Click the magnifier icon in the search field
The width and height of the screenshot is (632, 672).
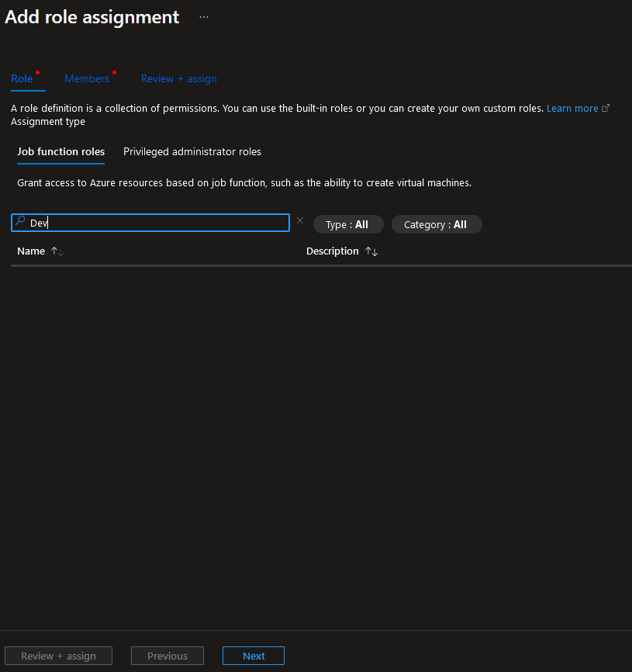(x=20, y=220)
